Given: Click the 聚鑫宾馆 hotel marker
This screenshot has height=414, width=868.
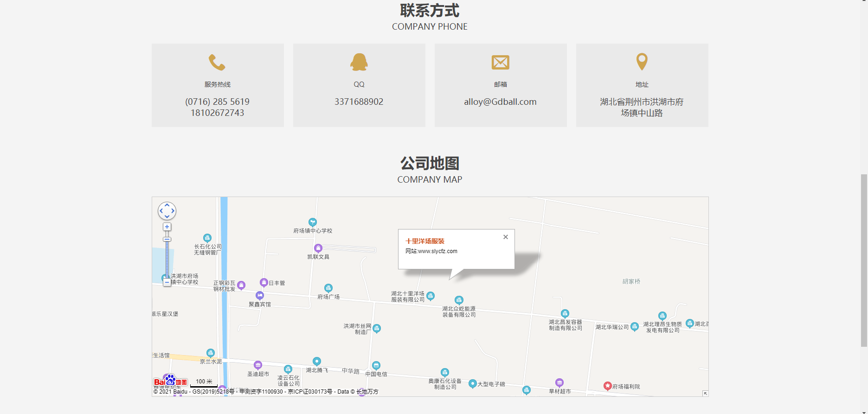Looking at the screenshot, I should [x=260, y=295].
